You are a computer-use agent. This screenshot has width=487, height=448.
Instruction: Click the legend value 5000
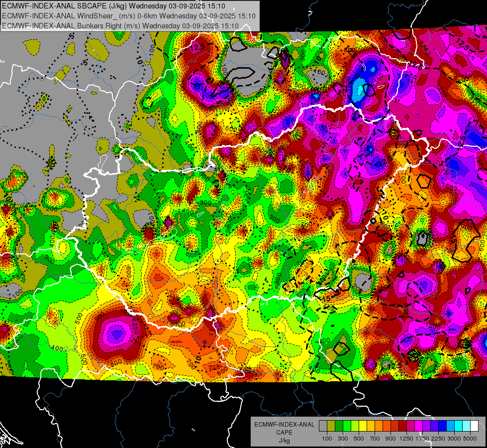point(470,439)
